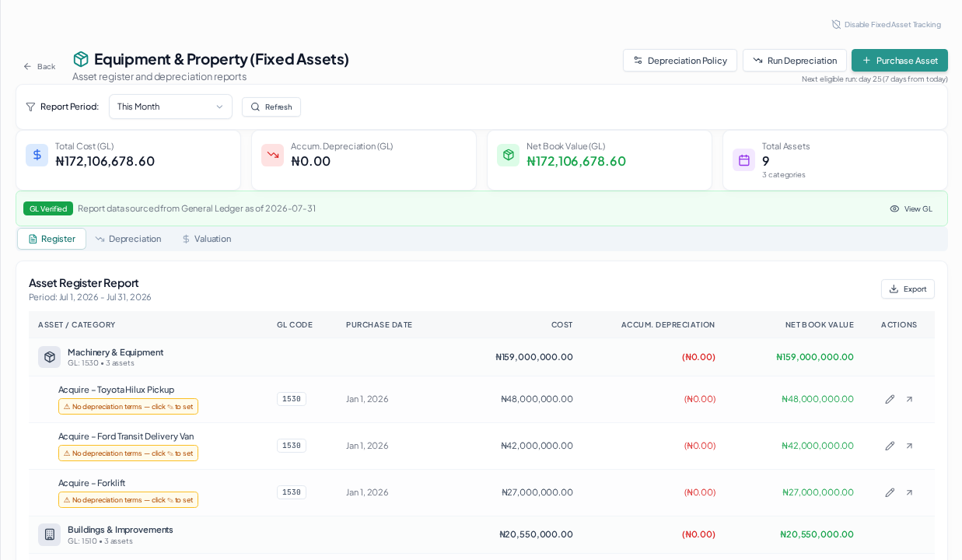Disable Fixed Asset Tracking

click(x=886, y=24)
